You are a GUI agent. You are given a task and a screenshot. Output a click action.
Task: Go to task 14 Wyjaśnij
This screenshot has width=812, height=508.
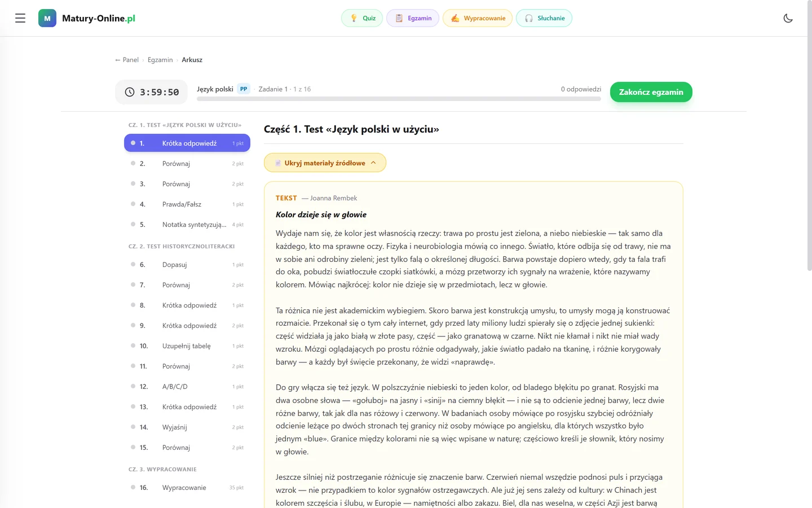point(187,427)
